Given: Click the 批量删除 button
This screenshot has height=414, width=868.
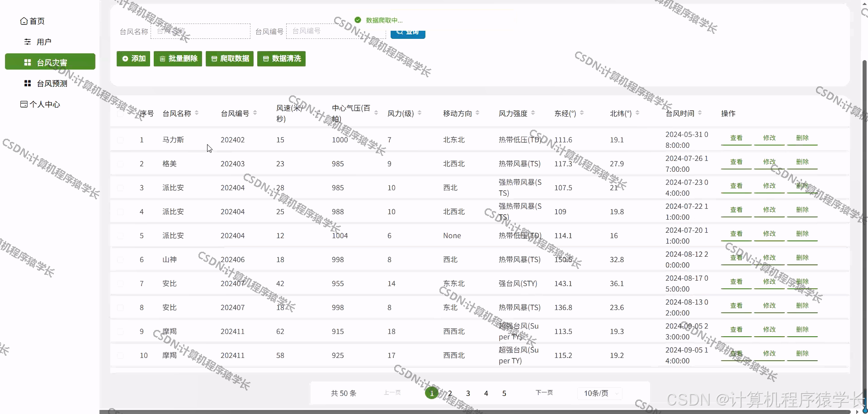Looking at the screenshot, I should [x=178, y=59].
